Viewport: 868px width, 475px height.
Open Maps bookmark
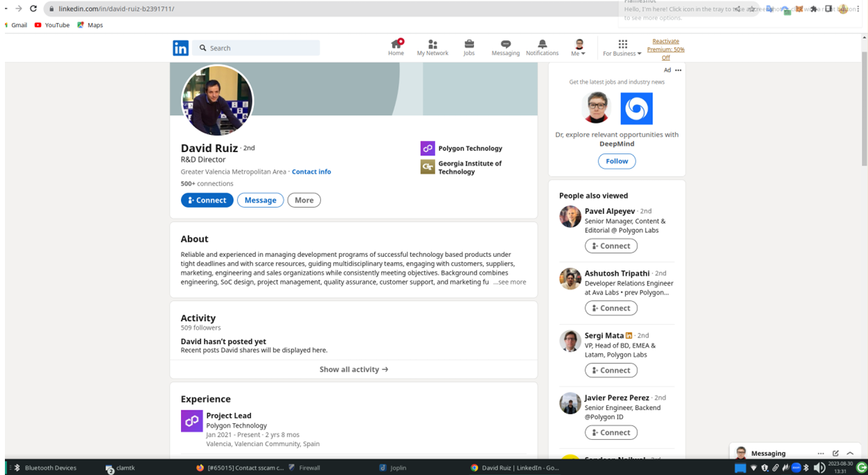pos(90,25)
